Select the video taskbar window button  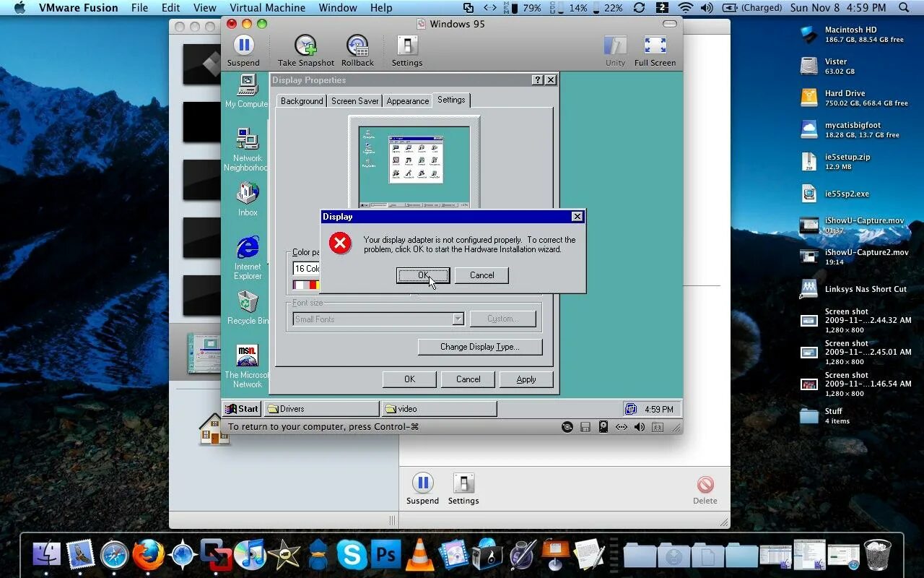tap(439, 409)
